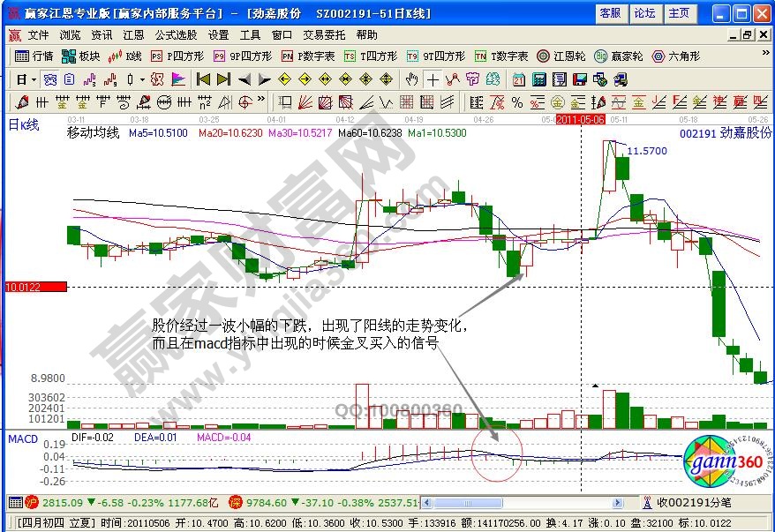Select the hand pan tool in toolbar

click(x=411, y=81)
